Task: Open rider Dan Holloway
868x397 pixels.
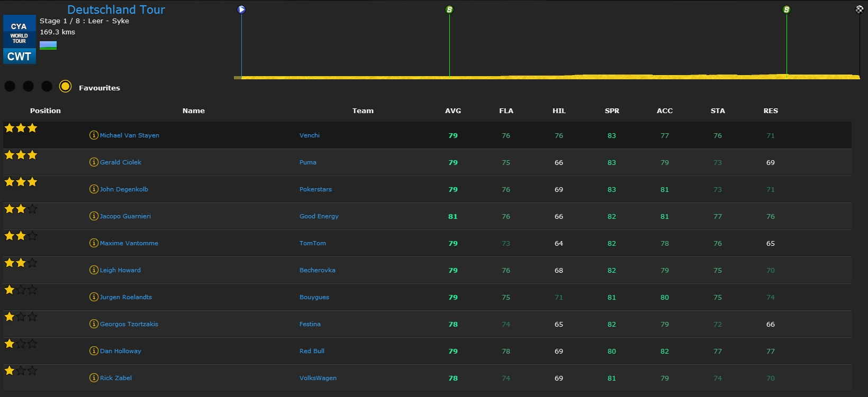Action: click(121, 351)
